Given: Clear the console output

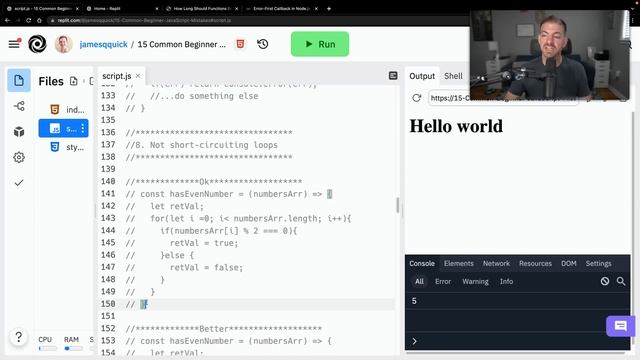Looking at the screenshot, I should tap(605, 281).
